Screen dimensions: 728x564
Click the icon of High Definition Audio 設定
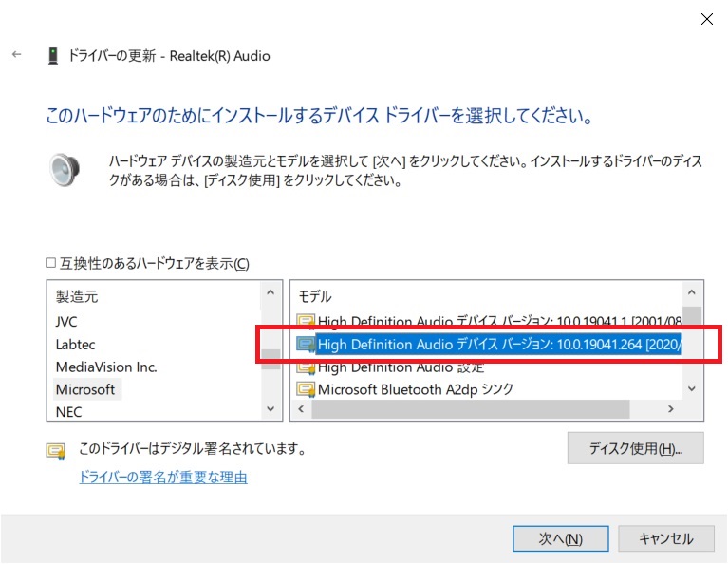pyautogui.click(x=306, y=367)
